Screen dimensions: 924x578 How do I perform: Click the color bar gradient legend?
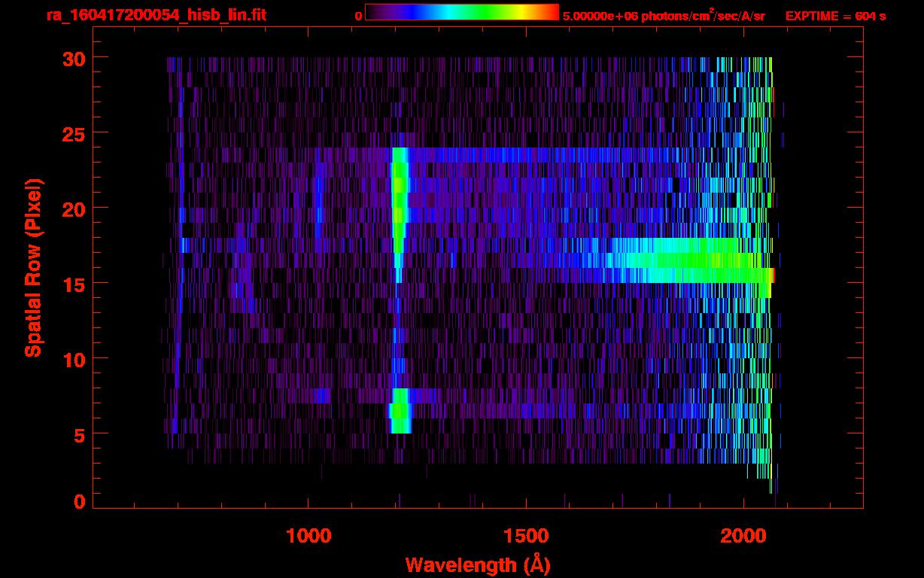461,13
